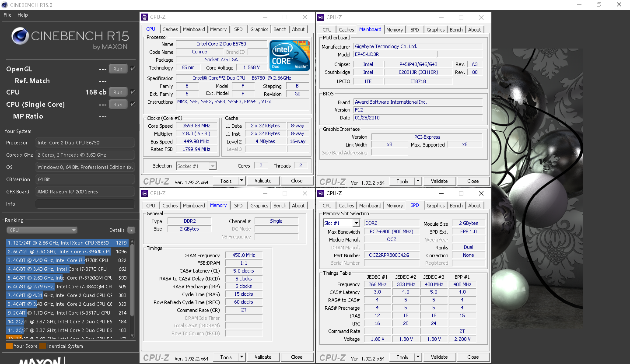This screenshot has height=364, width=630.
Task: Open CPU tab in Memory CPU-Z window
Action: [x=151, y=206]
